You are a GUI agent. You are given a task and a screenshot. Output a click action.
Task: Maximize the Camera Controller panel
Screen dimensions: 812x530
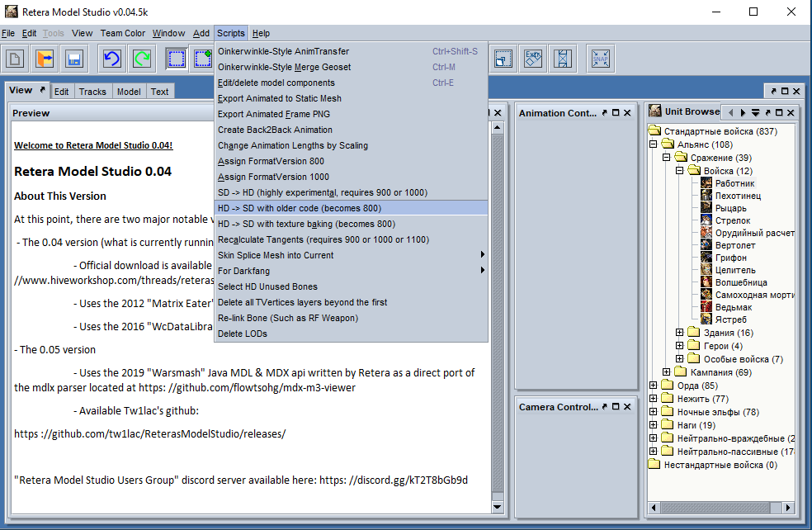pyautogui.click(x=616, y=407)
